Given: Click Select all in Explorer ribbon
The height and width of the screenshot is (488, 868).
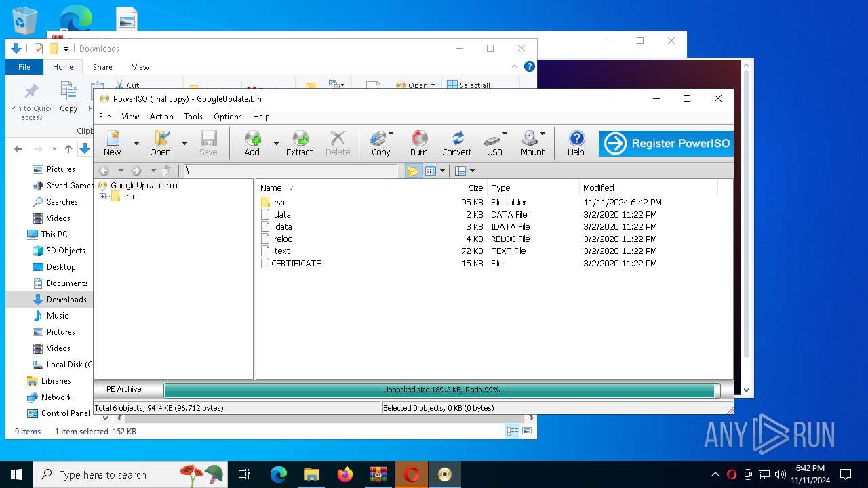Looking at the screenshot, I should point(468,85).
